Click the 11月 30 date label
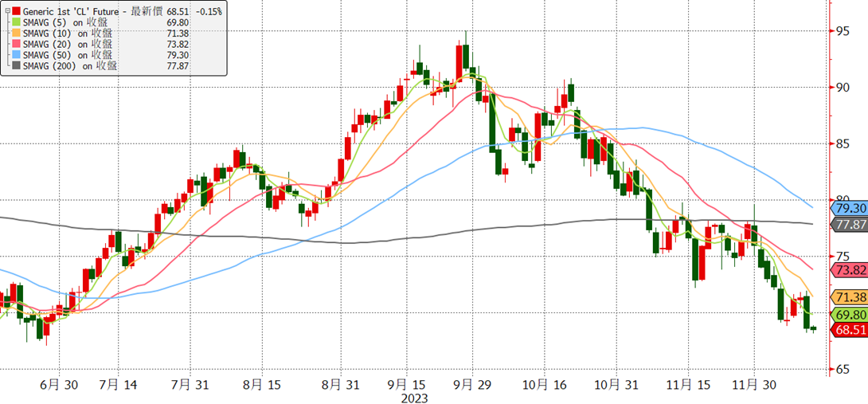Viewport: 868px width, 404px height. point(754,383)
